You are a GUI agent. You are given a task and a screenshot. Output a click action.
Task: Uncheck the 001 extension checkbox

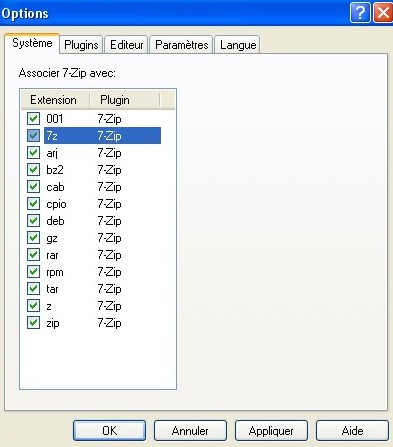coord(33,119)
